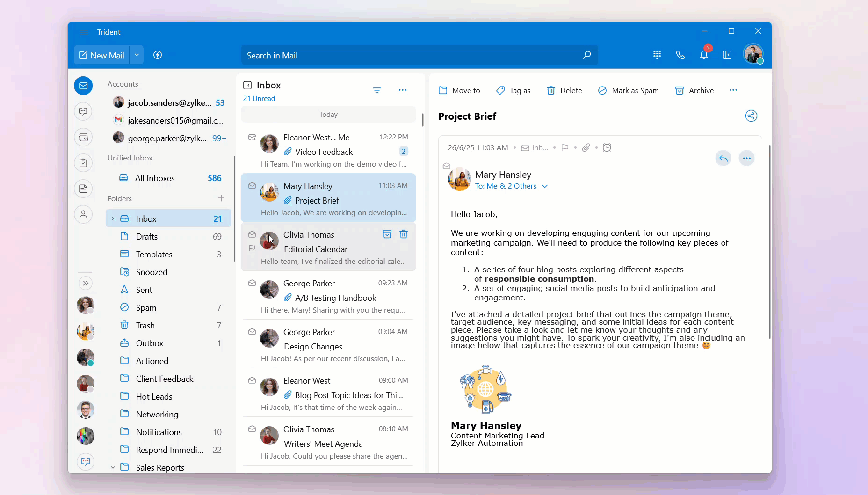Select the jacob.sanders@zylke... account
This screenshot has height=495, width=868.
(169, 102)
